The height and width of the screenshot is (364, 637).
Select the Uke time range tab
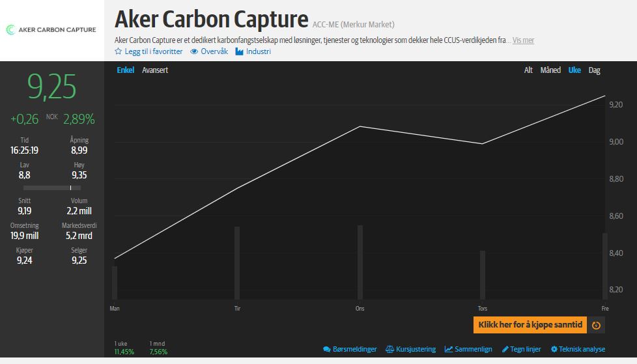point(574,70)
